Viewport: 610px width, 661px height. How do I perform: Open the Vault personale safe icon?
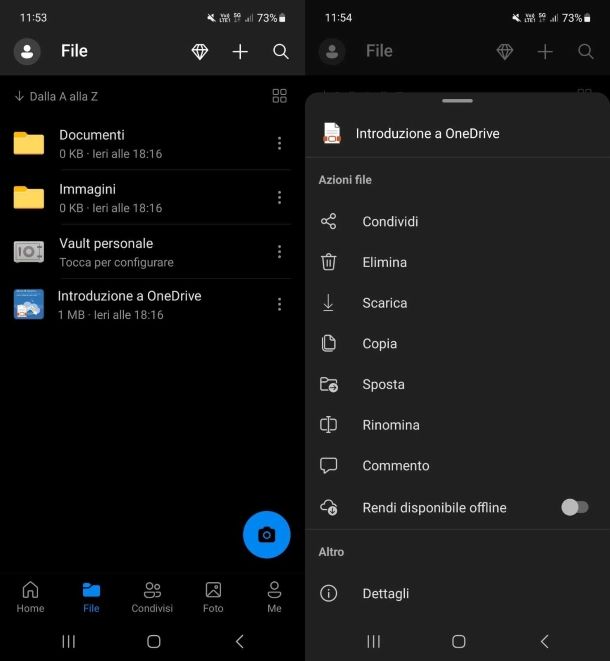29,252
